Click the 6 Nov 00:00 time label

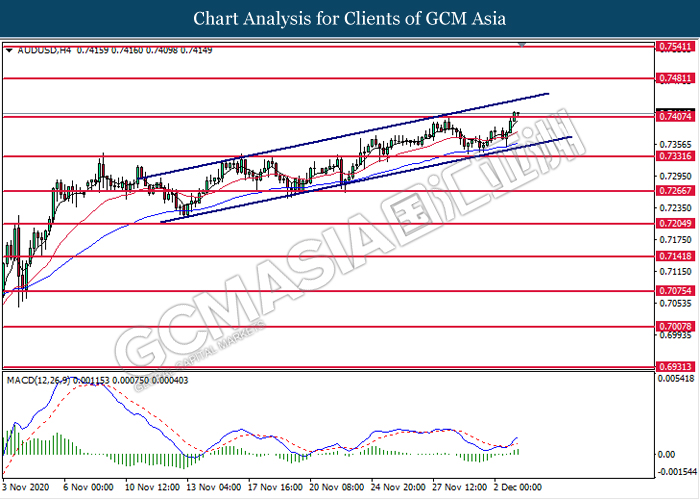tap(88, 487)
